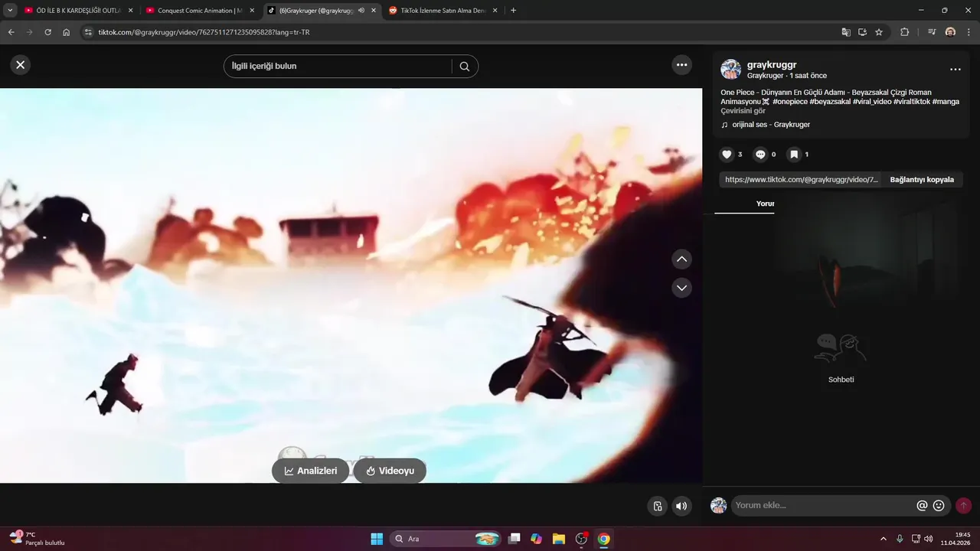Switch to 'ÖD İLE B K KARDEŞLİĞİ' browser tab
This screenshot has width=980, height=551.
pyautogui.click(x=77, y=11)
